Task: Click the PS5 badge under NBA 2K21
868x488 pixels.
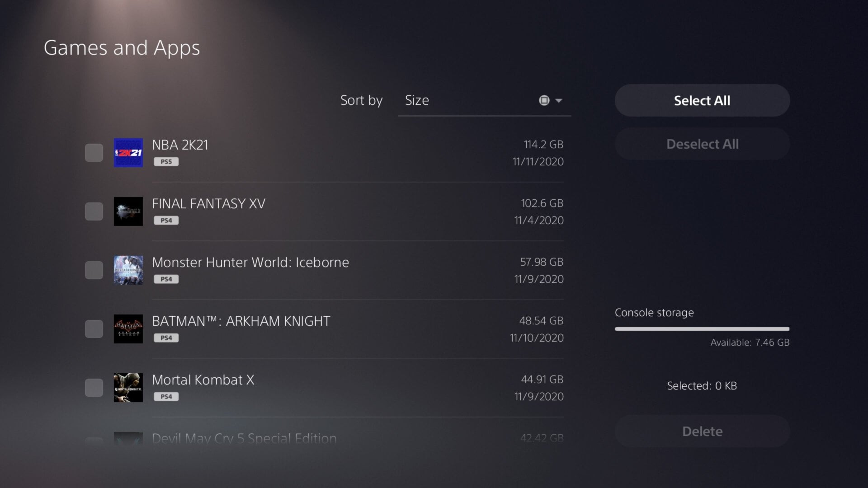Action: tap(166, 162)
